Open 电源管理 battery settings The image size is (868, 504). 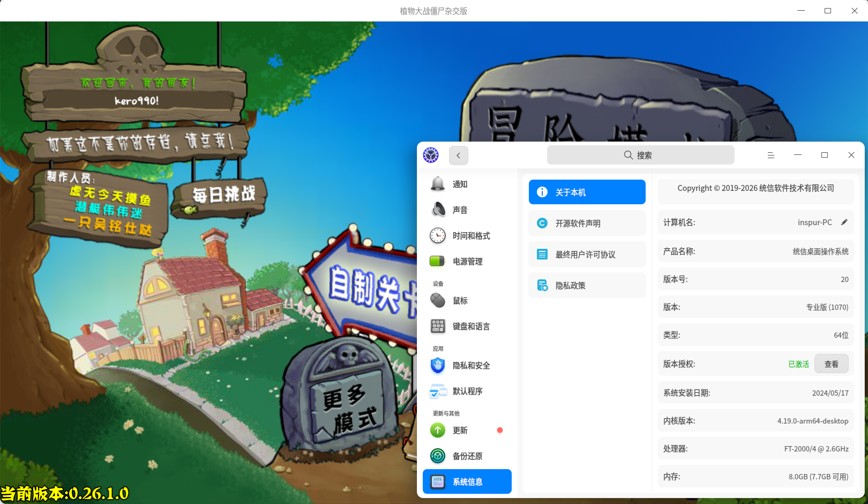click(x=467, y=262)
